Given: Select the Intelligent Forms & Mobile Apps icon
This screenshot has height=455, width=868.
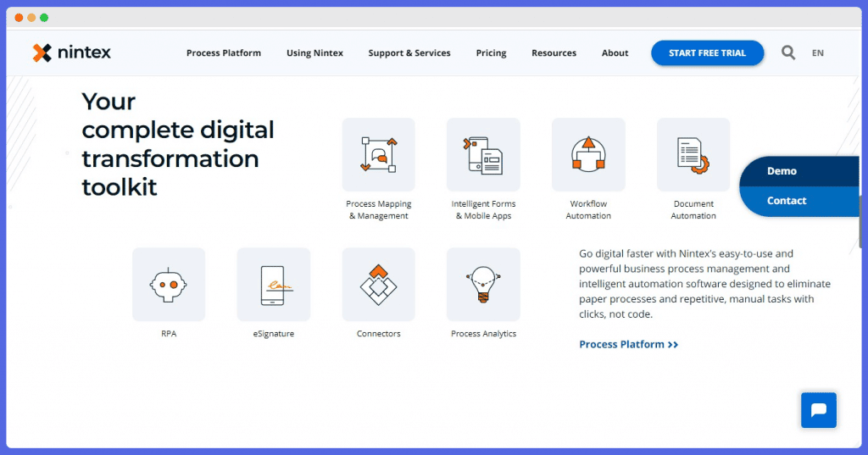Looking at the screenshot, I should pyautogui.click(x=483, y=154).
